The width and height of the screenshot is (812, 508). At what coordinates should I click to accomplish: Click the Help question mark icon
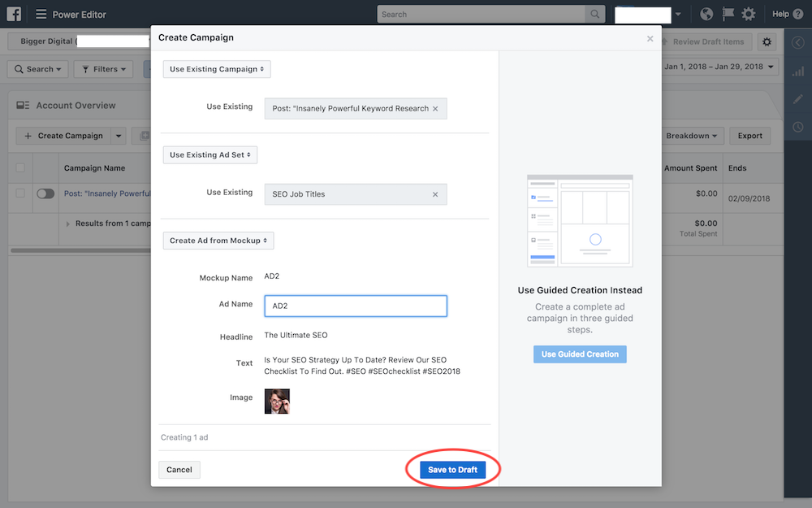(x=798, y=14)
